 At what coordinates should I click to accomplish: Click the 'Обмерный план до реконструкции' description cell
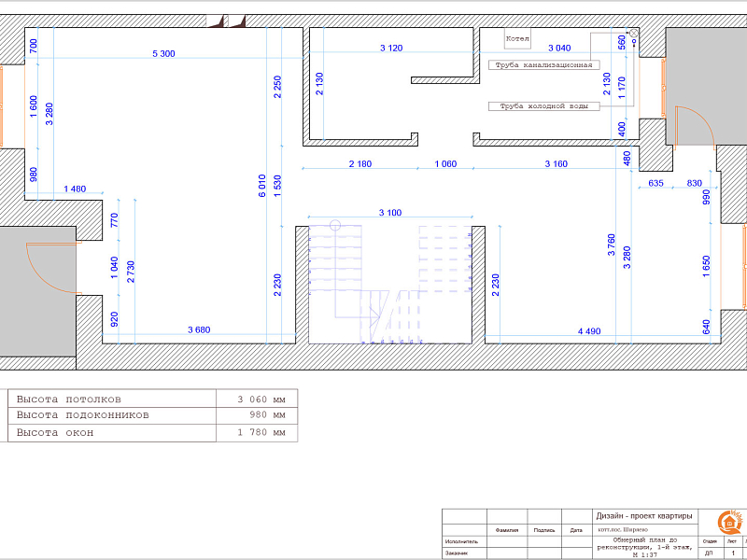coord(644,547)
